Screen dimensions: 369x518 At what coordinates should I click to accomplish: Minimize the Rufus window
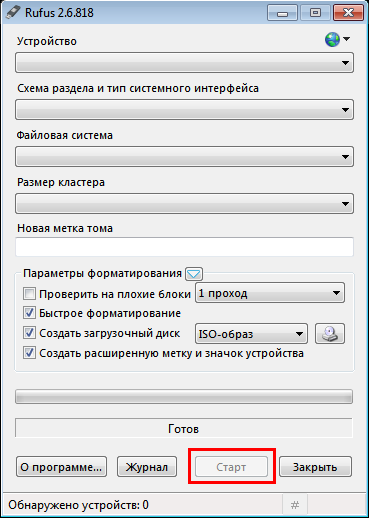point(282,13)
